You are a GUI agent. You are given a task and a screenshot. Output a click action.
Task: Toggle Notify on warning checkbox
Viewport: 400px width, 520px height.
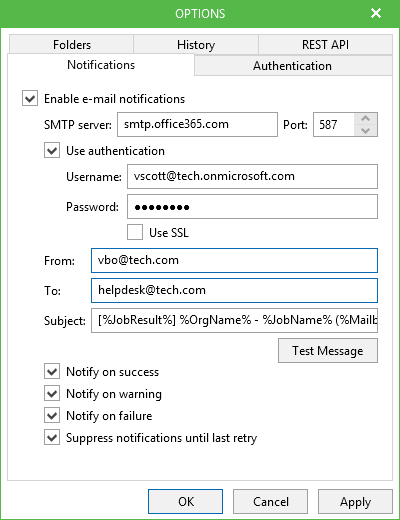52,394
